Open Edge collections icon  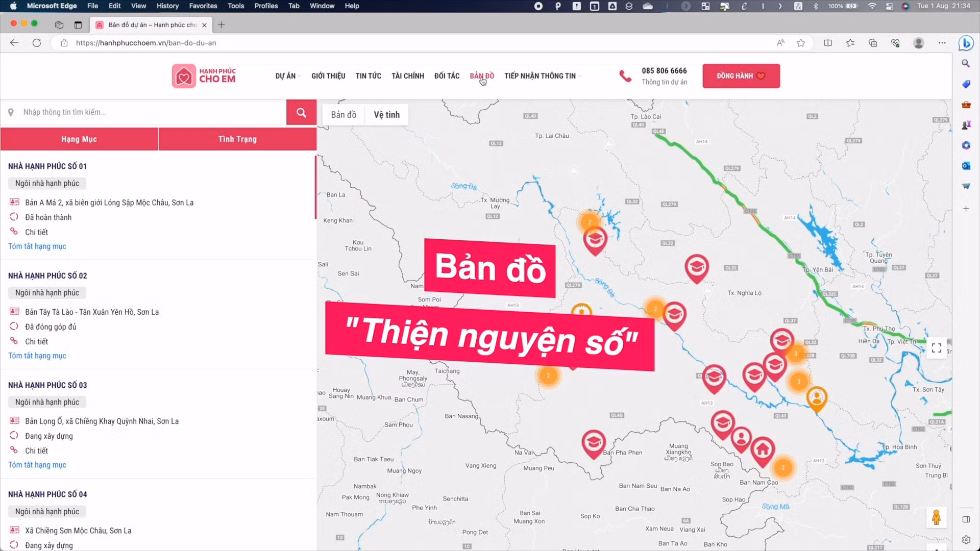click(873, 43)
